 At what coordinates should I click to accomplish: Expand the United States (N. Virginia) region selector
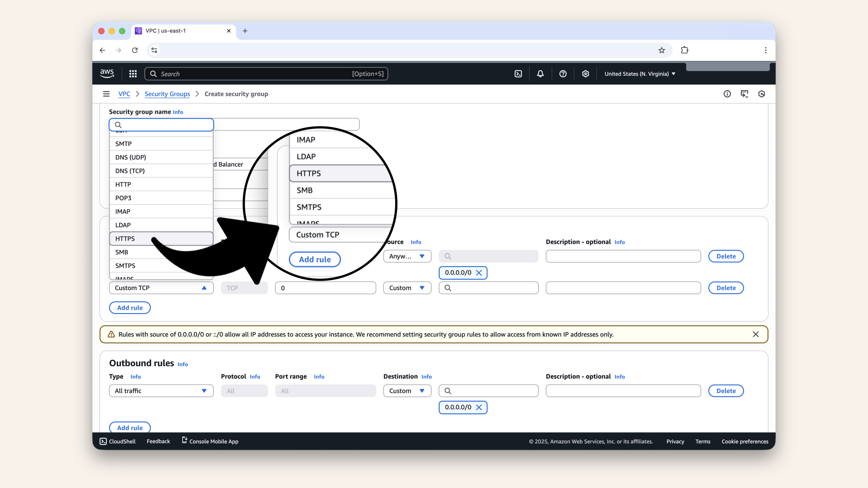point(640,74)
